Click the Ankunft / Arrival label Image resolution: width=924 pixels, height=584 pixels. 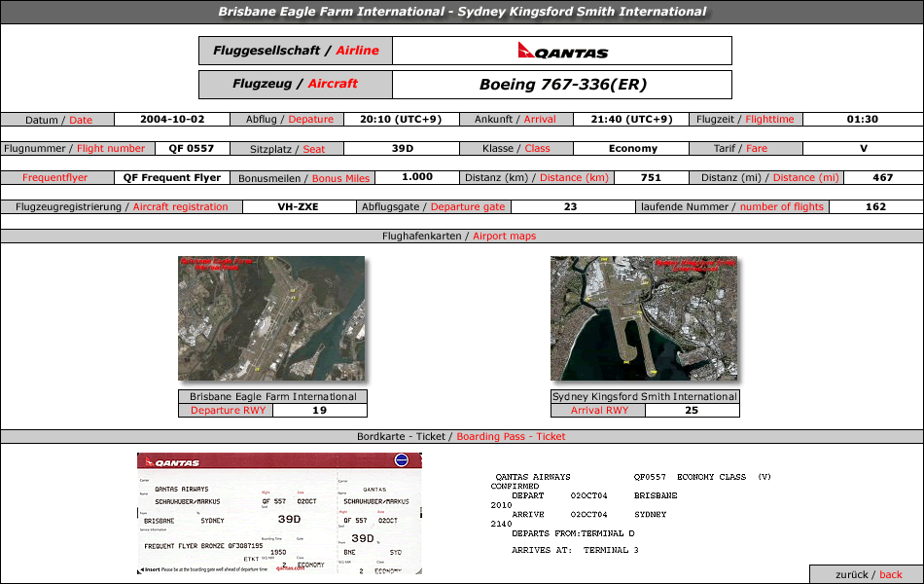[515, 119]
